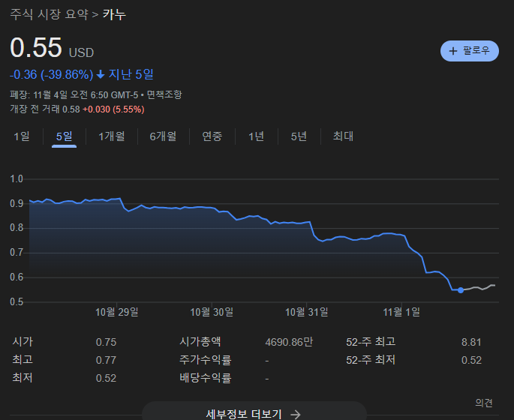Choose the 연중 year-to-date tab
Image resolution: width=514 pixels, height=420 pixels.
tap(212, 136)
